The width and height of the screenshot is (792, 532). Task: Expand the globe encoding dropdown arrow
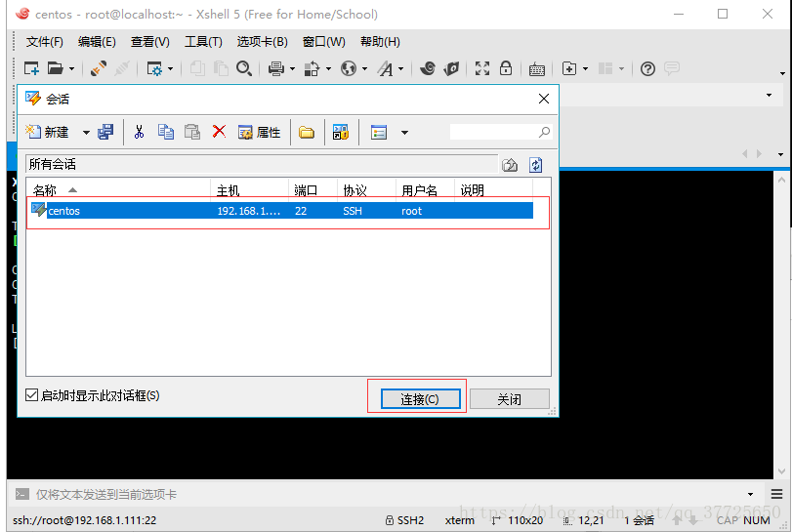[364, 68]
